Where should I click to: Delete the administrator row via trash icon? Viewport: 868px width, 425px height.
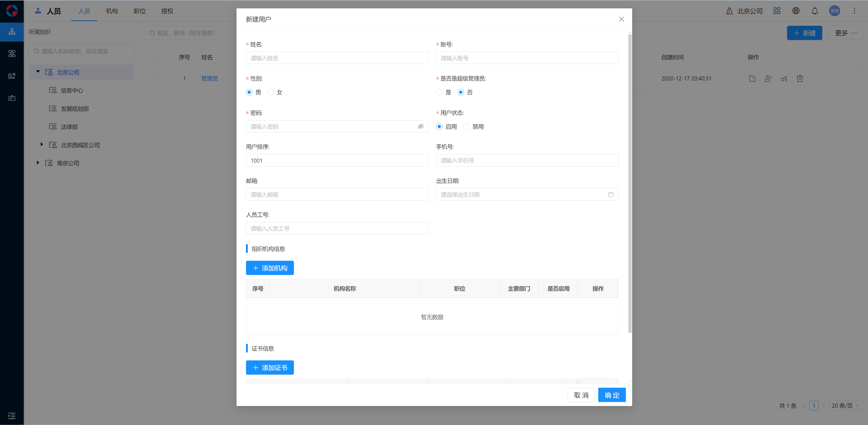[x=799, y=78]
